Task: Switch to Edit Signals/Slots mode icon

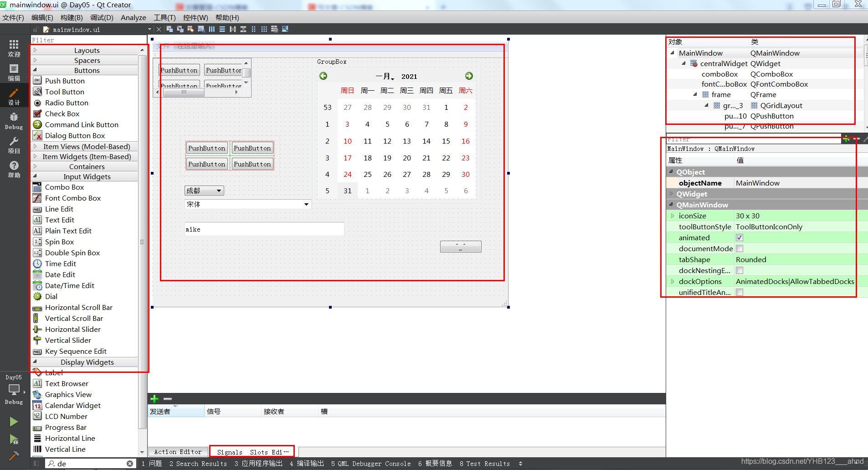Action: pyautogui.click(x=180, y=29)
